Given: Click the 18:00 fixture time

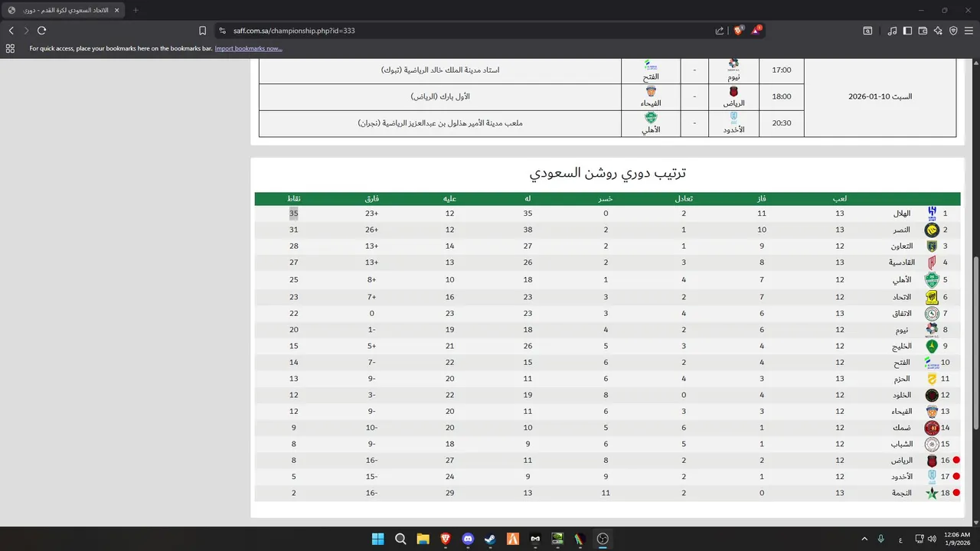Looking at the screenshot, I should (x=782, y=97).
